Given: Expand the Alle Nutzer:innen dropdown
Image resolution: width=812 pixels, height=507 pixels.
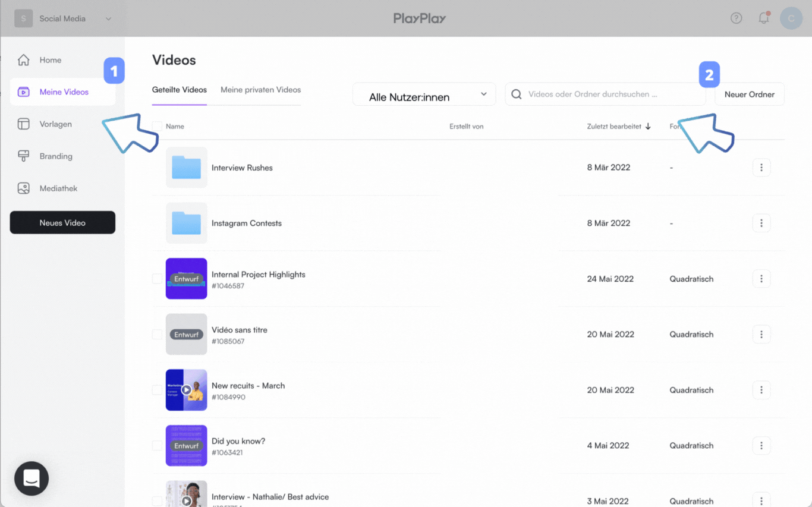Looking at the screenshot, I should coord(424,95).
